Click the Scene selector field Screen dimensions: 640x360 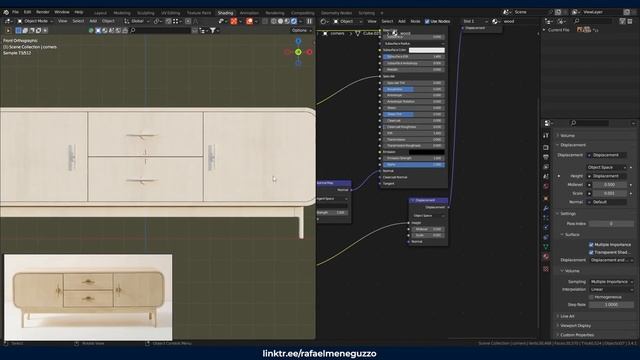(x=530, y=12)
